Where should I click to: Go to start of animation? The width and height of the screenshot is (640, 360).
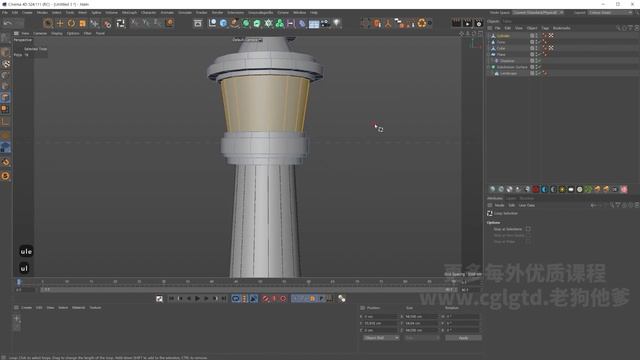pyautogui.click(x=171, y=299)
